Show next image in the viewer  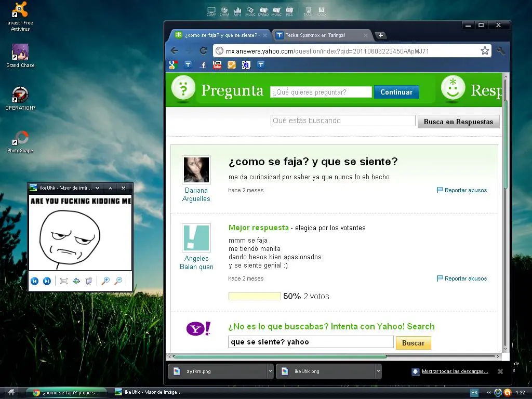pos(47,281)
